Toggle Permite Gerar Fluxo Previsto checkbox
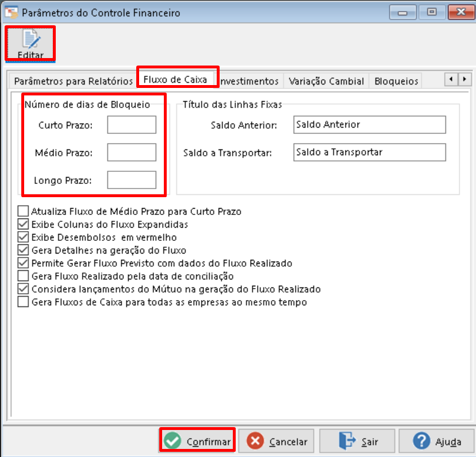The height and width of the screenshot is (457, 476). click(x=23, y=263)
